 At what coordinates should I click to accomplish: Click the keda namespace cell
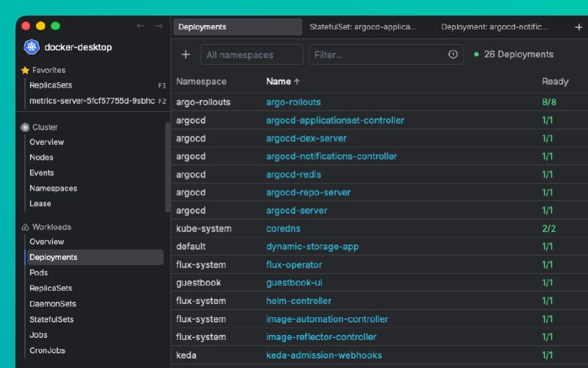pyautogui.click(x=186, y=355)
